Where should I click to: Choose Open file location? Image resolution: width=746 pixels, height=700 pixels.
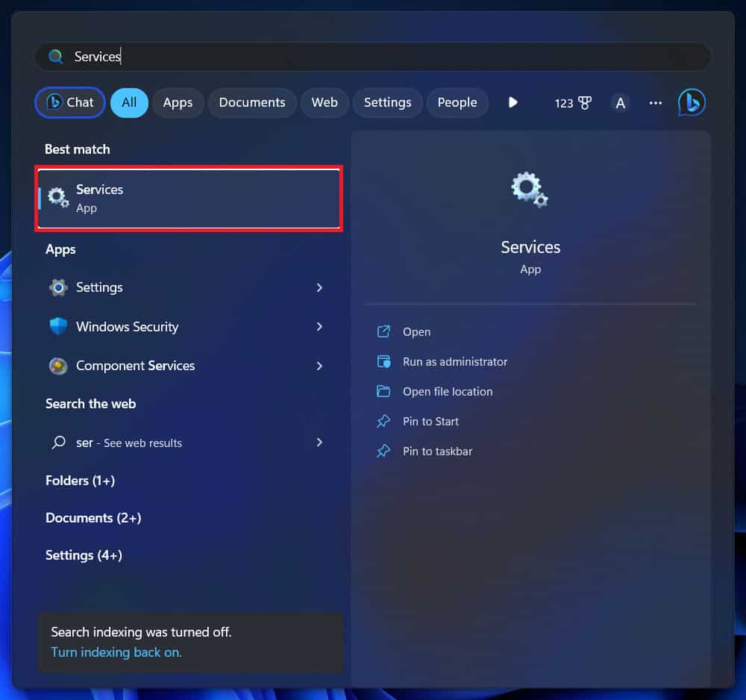(448, 391)
